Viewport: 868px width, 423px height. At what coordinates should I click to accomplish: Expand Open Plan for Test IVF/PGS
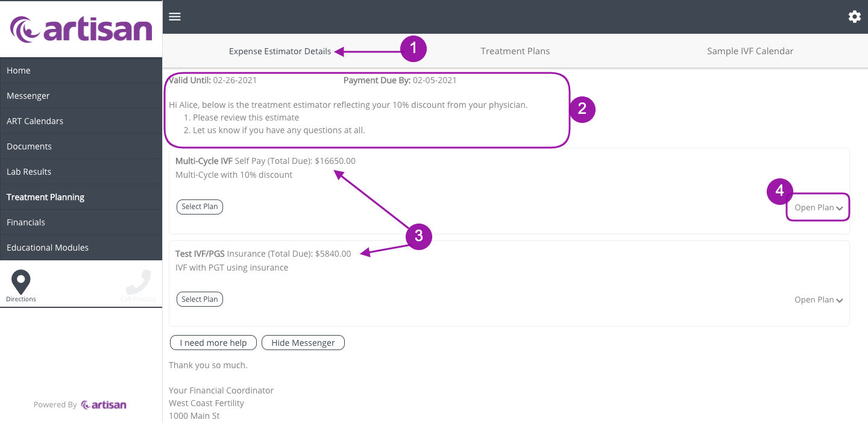point(818,299)
